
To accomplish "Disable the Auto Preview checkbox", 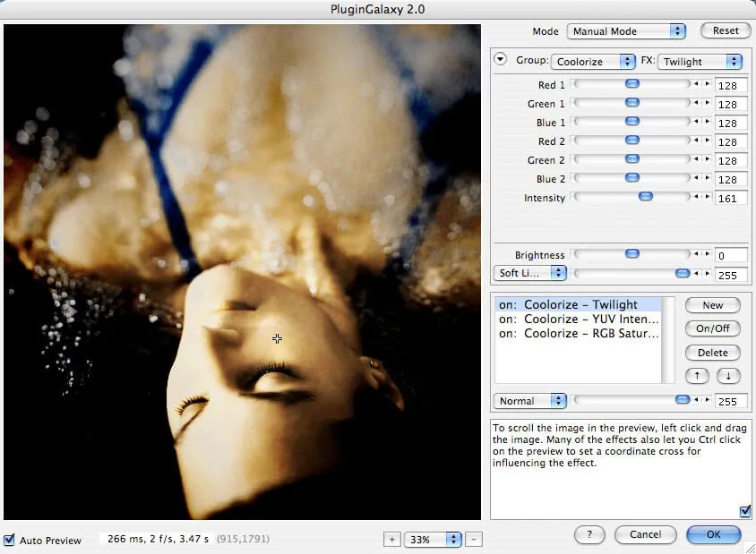I will point(9,541).
